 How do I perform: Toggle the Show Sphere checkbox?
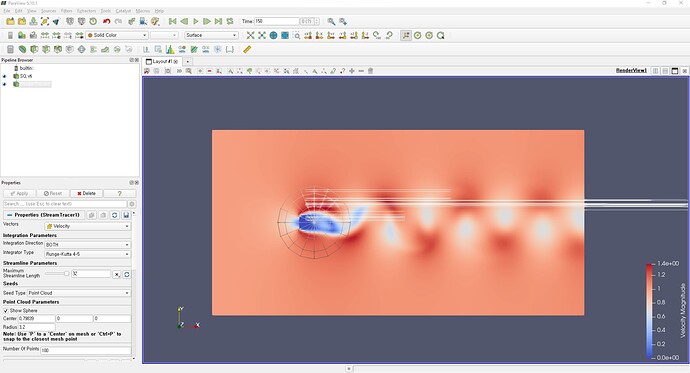pyautogui.click(x=6, y=311)
